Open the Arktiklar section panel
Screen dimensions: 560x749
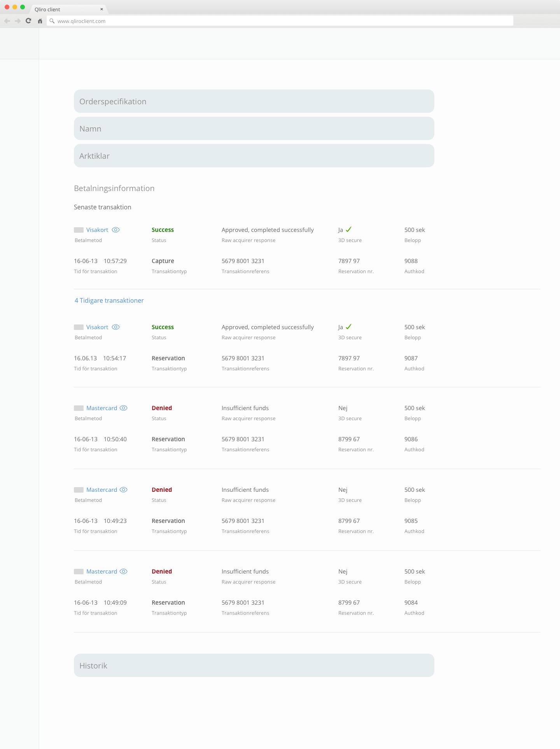(254, 156)
